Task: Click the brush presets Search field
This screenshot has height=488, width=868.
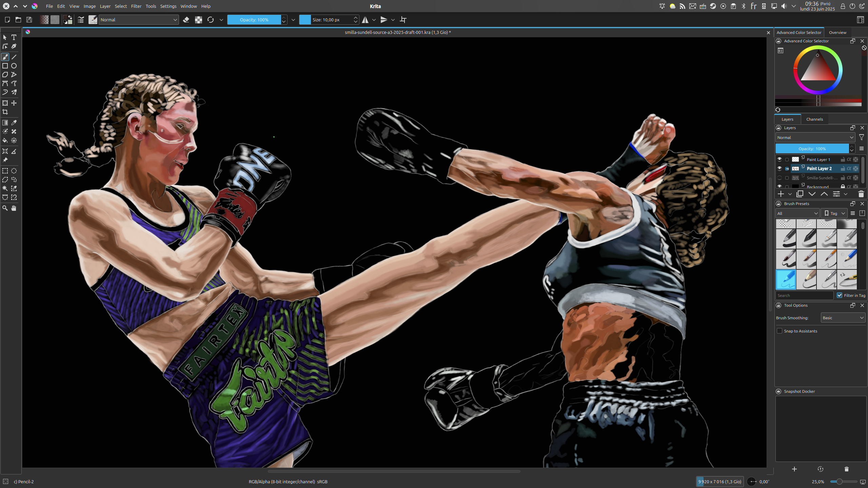Action: 804,295
